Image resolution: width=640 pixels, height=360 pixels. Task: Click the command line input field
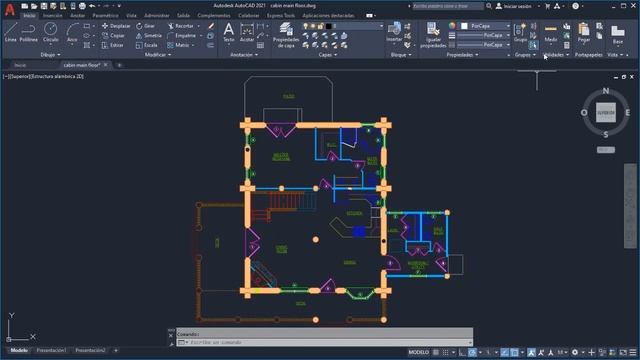(x=324, y=342)
